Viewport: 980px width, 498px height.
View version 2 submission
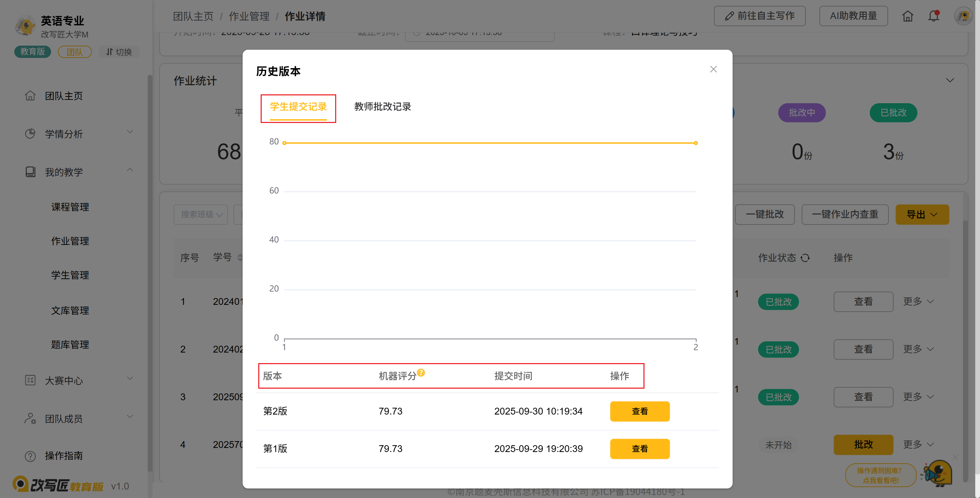tap(639, 411)
